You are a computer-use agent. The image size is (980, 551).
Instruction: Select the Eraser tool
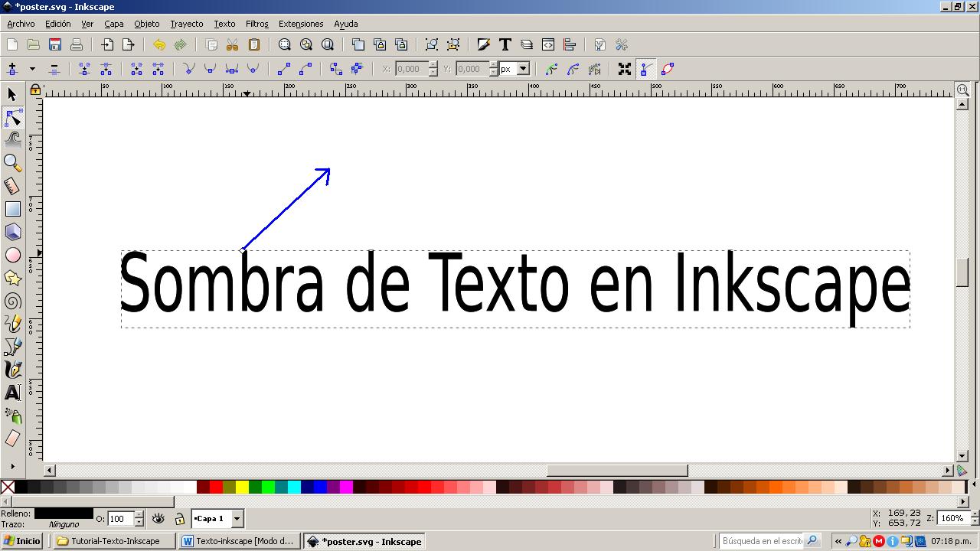pyautogui.click(x=12, y=439)
